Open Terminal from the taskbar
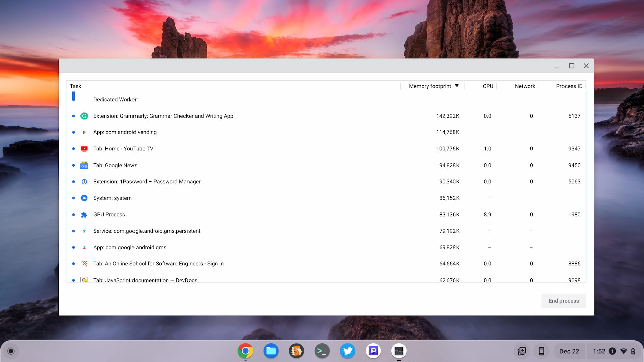The height and width of the screenshot is (362, 644). pos(322,351)
